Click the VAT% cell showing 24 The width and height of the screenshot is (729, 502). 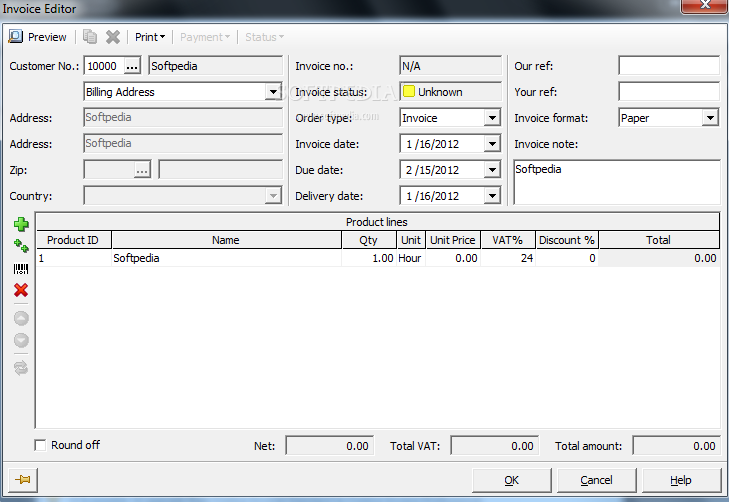[x=508, y=258]
